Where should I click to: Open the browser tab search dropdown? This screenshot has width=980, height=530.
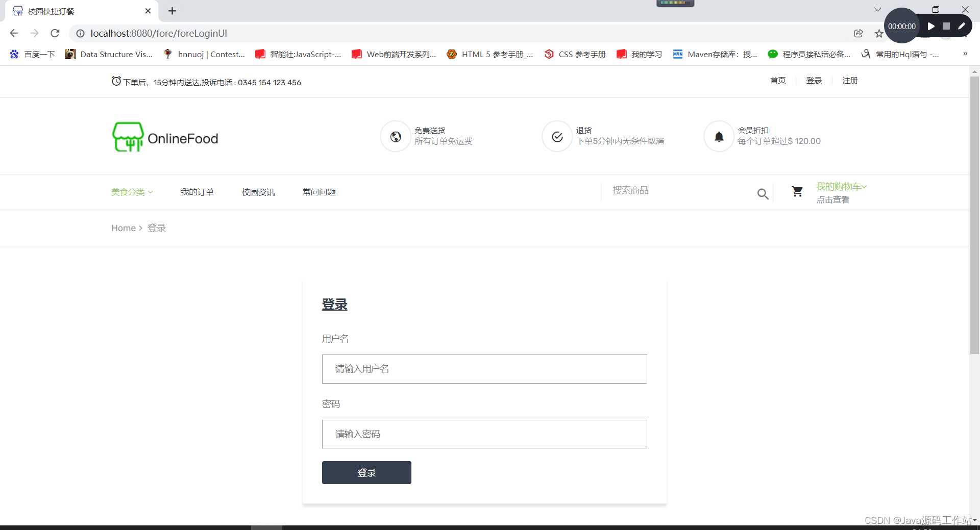877,10
